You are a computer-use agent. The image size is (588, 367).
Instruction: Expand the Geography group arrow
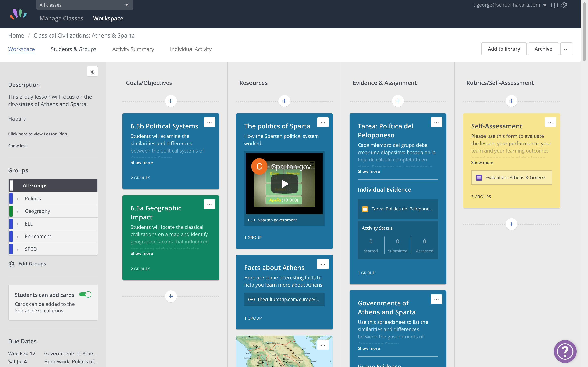18,211
